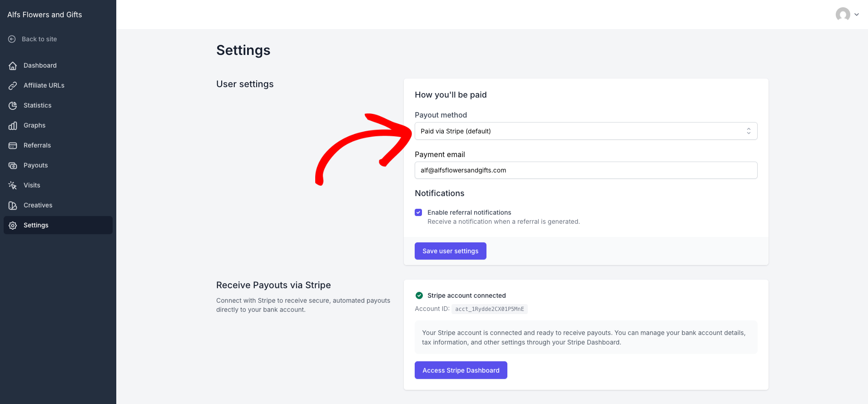Click the User settings heading
868x404 pixels.
pyautogui.click(x=245, y=84)
